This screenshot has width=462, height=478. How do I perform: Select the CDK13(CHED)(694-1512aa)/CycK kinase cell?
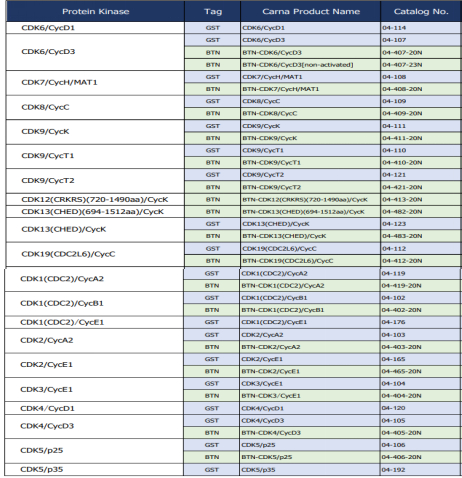[95, 212]
